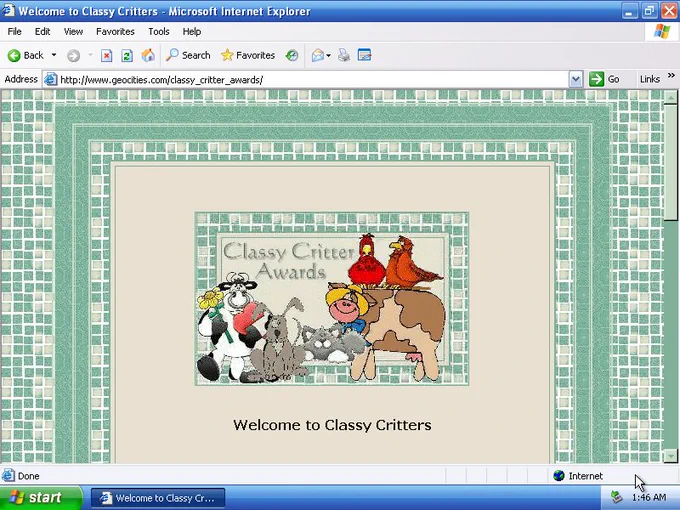Close the Internet Explorer window
The height and width of the screenshot is (510, 680).
(x=669, y=11)
